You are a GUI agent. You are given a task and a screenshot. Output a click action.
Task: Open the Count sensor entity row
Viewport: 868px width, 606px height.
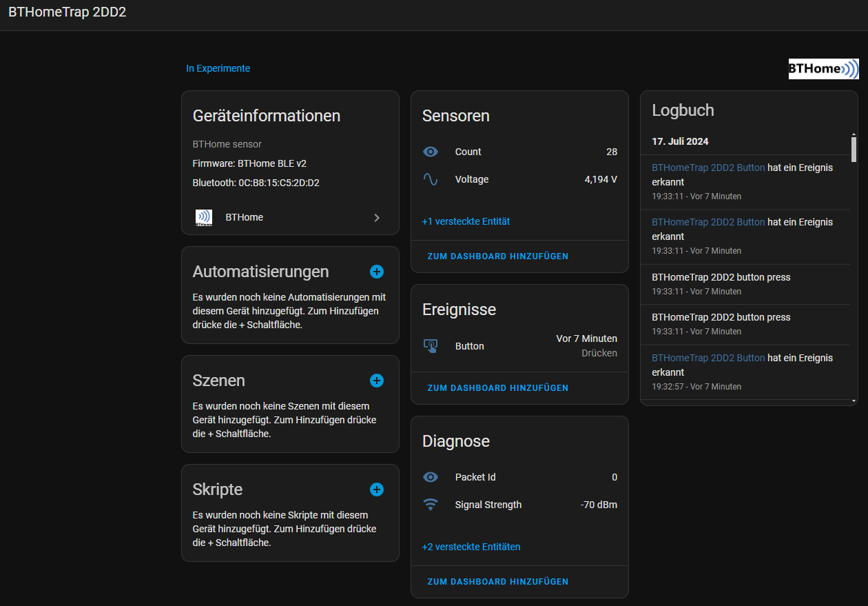pyautogui.click(x=520, y=152)
